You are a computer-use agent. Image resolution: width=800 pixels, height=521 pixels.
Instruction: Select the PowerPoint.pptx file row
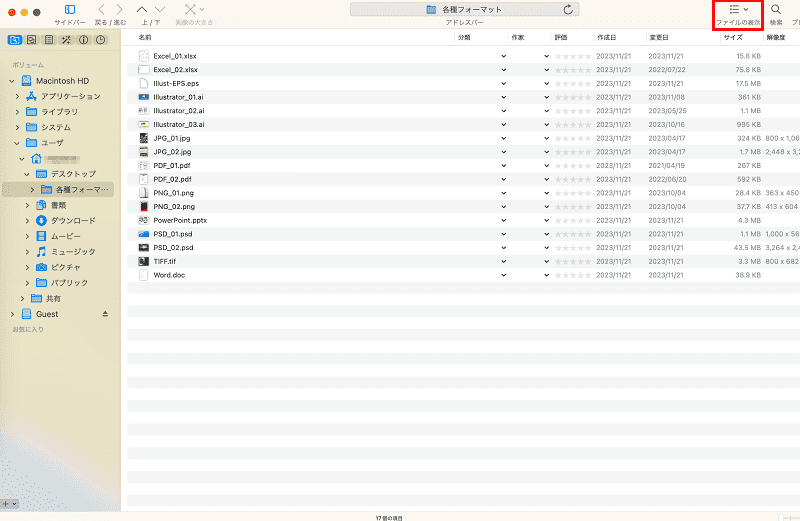click(x=463, y=220)
